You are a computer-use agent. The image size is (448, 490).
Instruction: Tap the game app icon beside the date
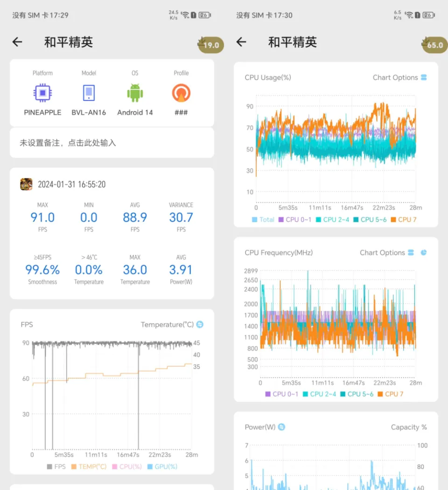(26, 184)
